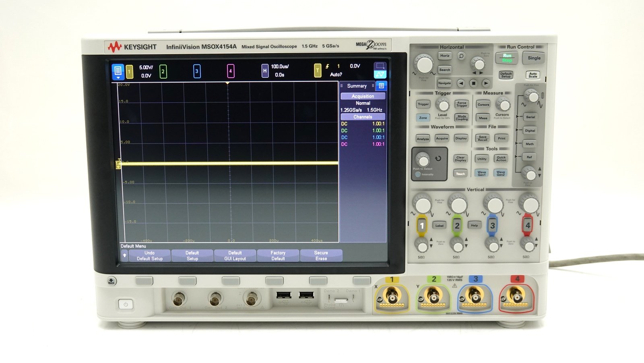
Task: Tap the Default Setup softkey on screen
Action: pos(192,256)
